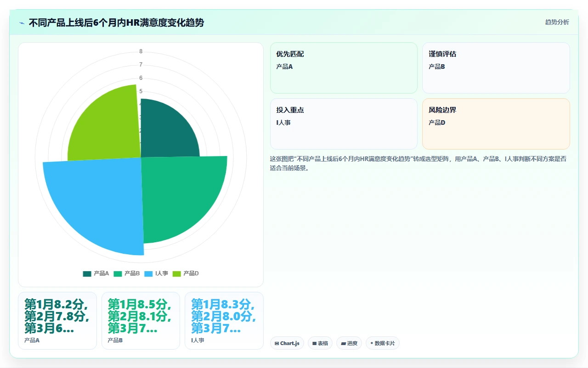Click the 数据卡片 tag sparkle icon
The image size is (588, 368).
[372, 343]
